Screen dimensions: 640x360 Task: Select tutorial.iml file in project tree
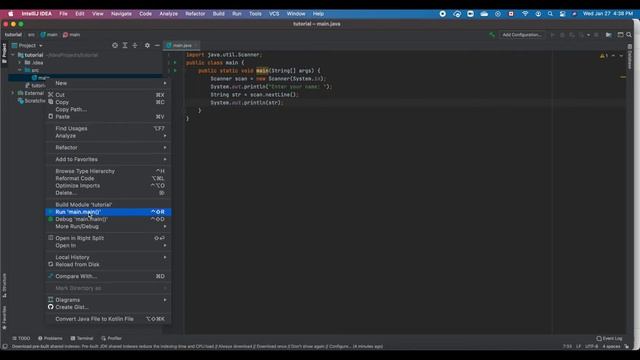tap(35, 86)
